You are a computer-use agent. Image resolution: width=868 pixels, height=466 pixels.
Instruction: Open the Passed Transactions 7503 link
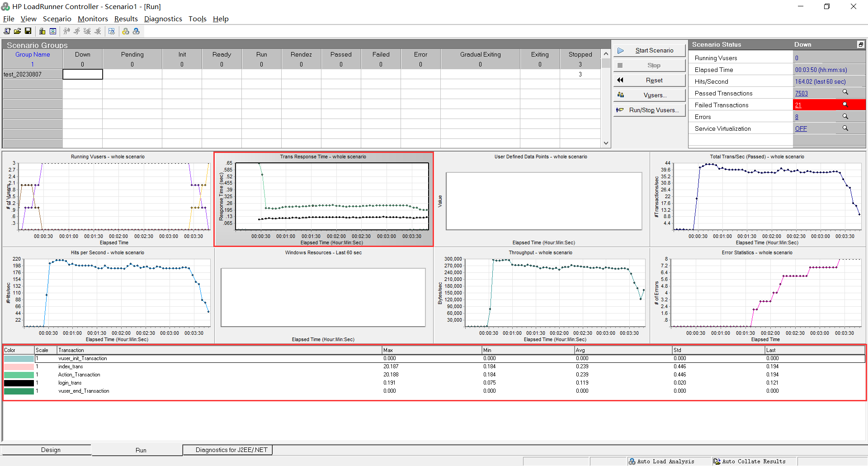(x=801, y=93)
